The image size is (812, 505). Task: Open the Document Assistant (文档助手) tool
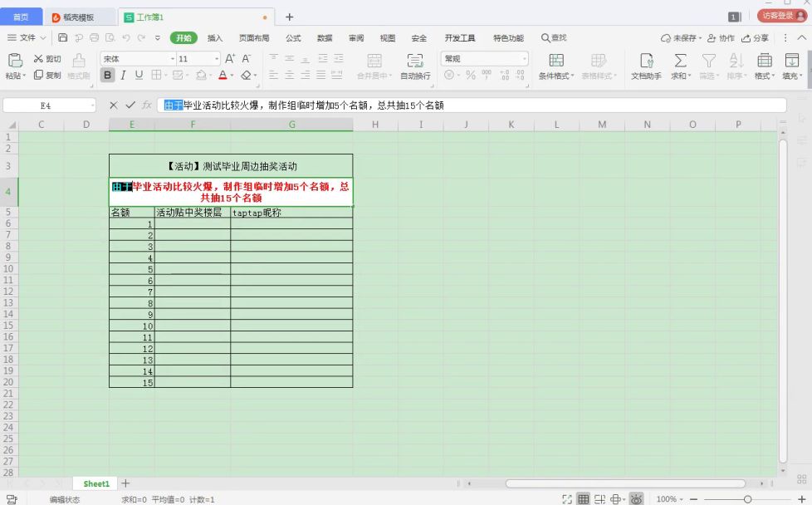click(646, 66)
